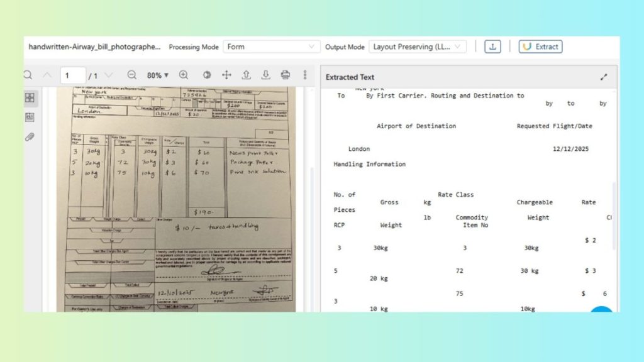The height and width of the screenshot is (362, 644).
Task: Click the zoom in magnifier icon
Action: pyautogui.click(x=184, y=75)
